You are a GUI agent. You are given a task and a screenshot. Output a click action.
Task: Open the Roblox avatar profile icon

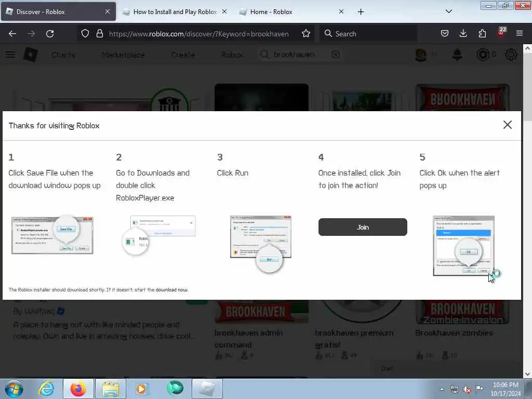coord(421,55)
